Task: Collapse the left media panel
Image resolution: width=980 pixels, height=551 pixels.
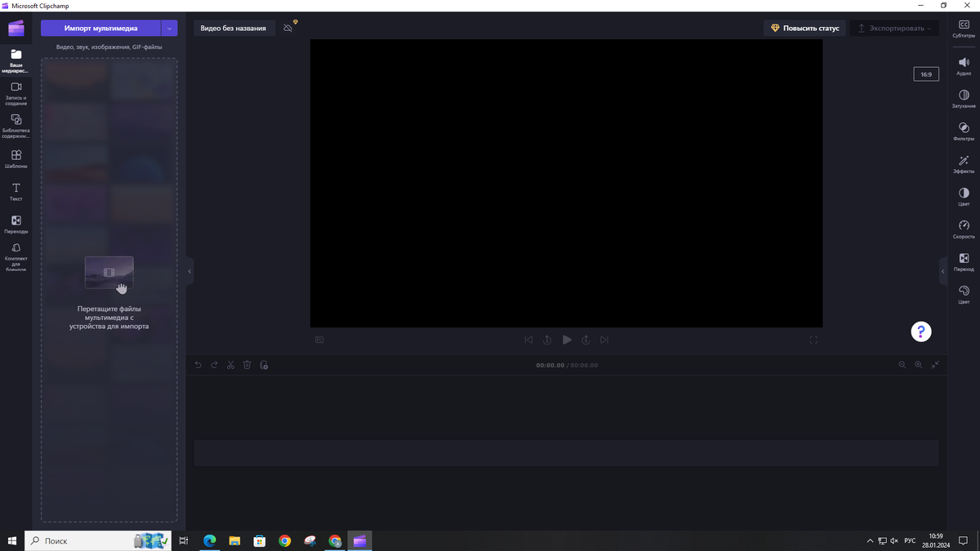Action: (189, 271)
